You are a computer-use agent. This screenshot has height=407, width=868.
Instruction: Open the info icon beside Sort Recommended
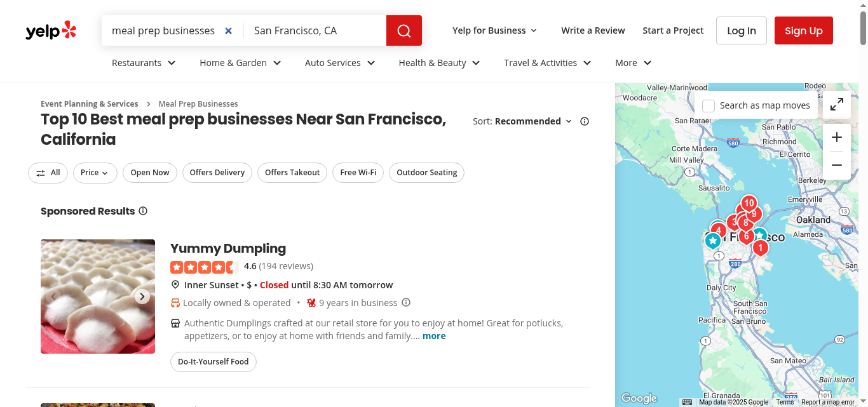click(x=585, y=121)
